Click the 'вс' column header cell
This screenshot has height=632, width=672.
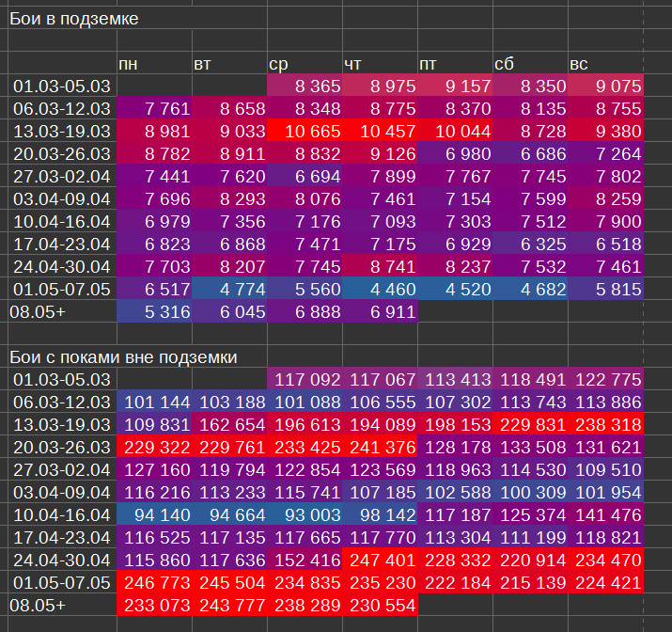(606, 63)
